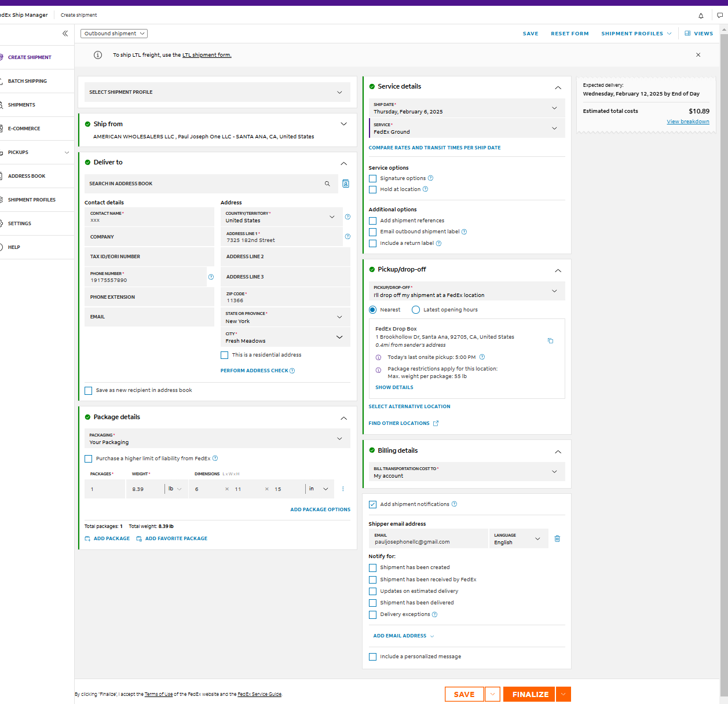
Task: Click Add Package Options link
Action: click(x=320, y=509)
